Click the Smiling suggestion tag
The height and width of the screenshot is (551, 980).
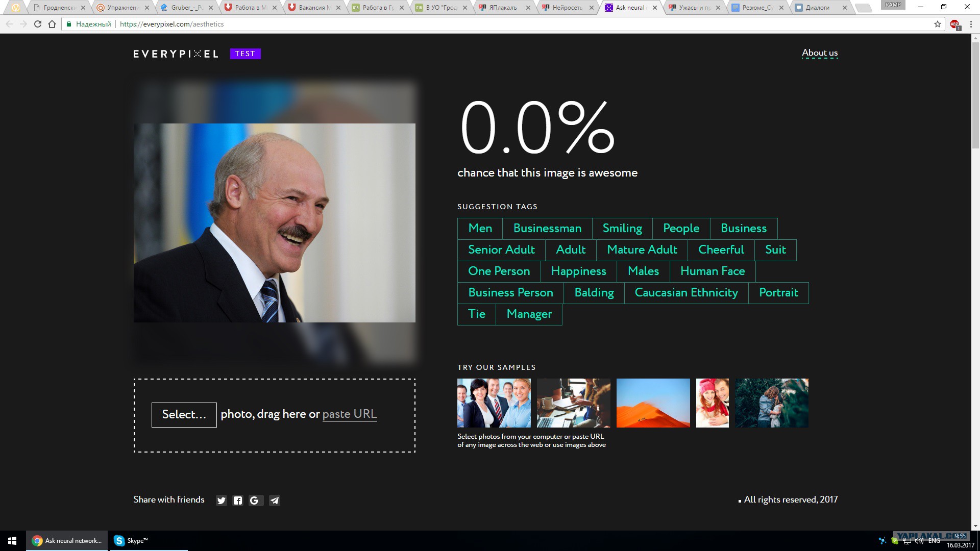click(622, 229)
